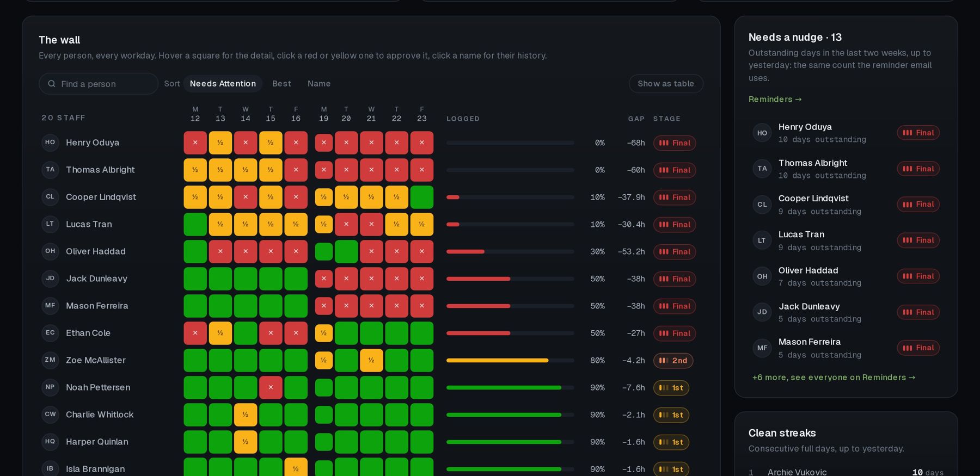The height and width of the screenshot is (476, 980).
Task: Open the Reminders link under Needs a nudge
Action: 775,99
